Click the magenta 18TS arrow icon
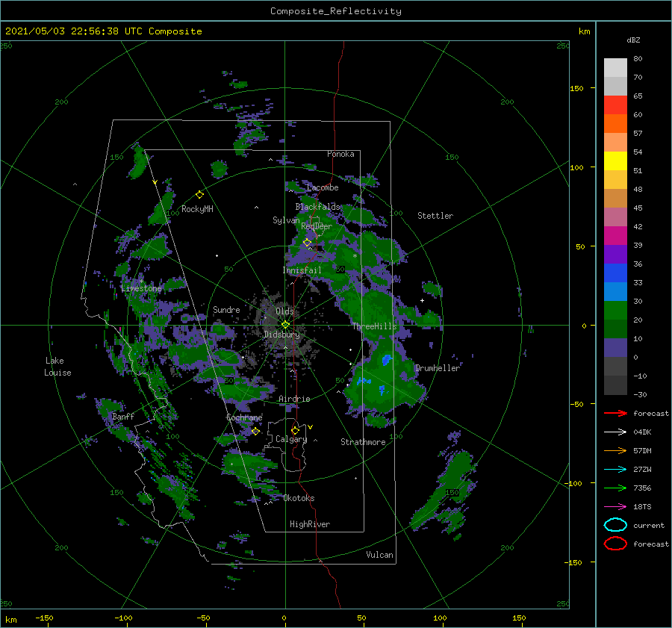This screenshot has width=672, height=628. (615, 507)
